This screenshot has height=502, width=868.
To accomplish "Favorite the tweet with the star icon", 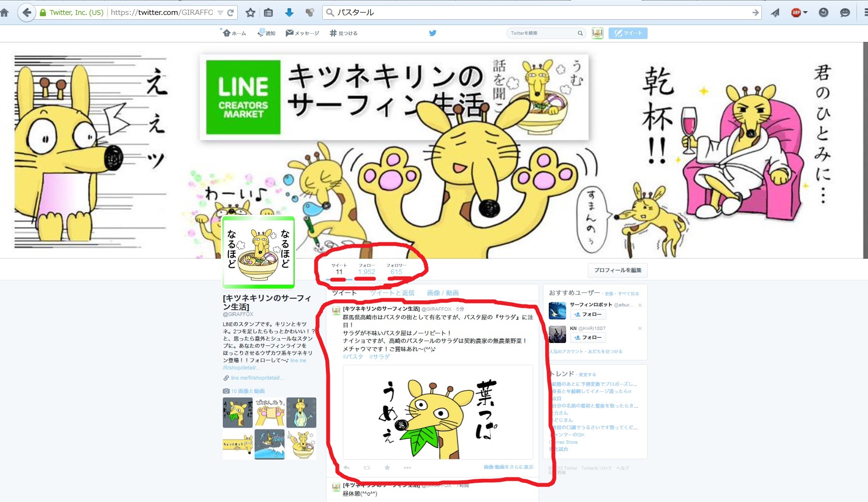I will tap(387, 467).
